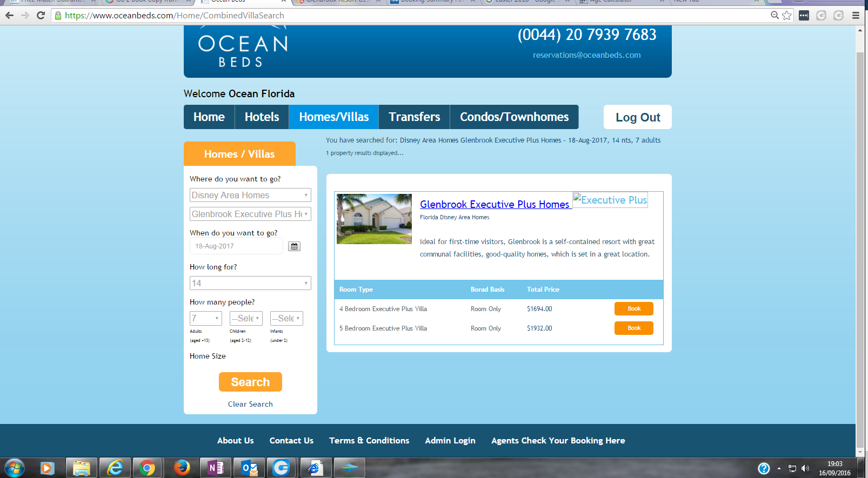
Task: Click the broken Executive Plus image
Action: (610, 200)
